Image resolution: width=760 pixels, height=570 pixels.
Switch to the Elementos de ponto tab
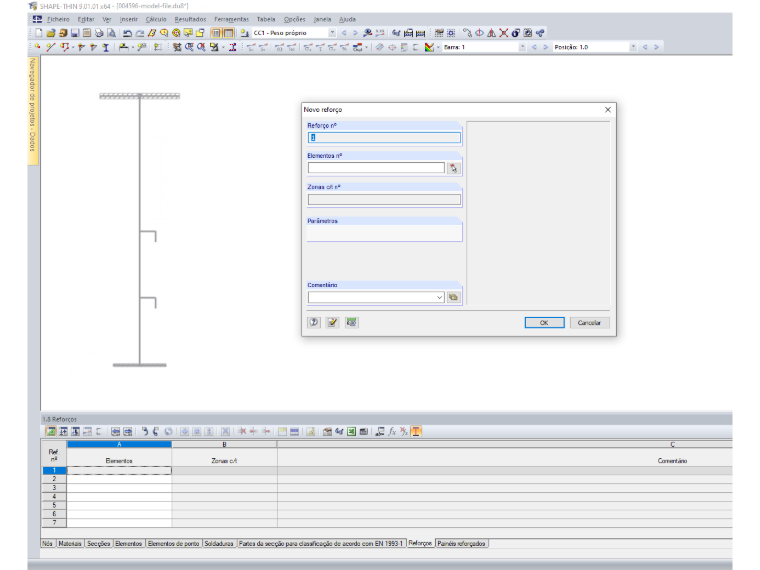(173, 543)
